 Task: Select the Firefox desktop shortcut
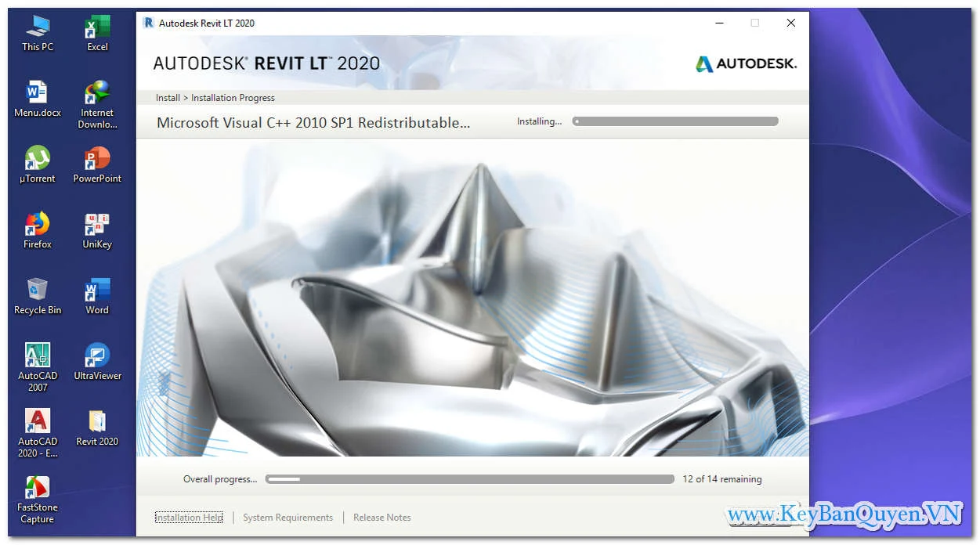[x=38, y=230]
